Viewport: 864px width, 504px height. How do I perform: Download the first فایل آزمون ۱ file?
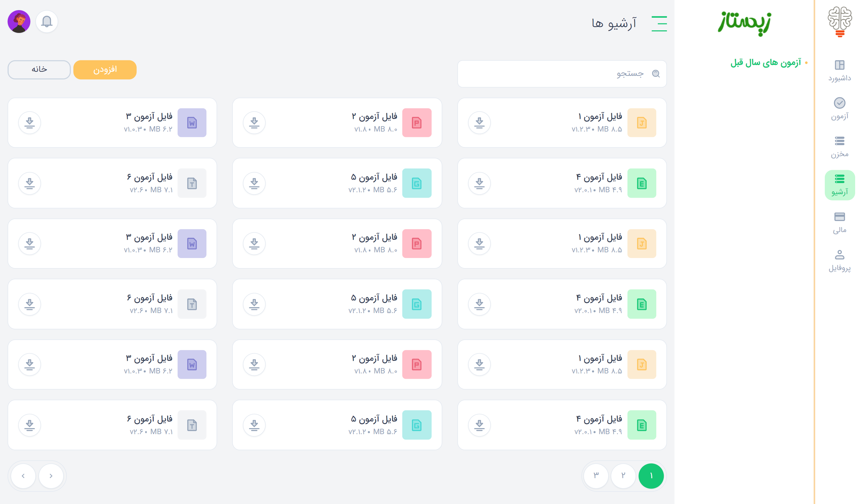[x=479, y=123]
